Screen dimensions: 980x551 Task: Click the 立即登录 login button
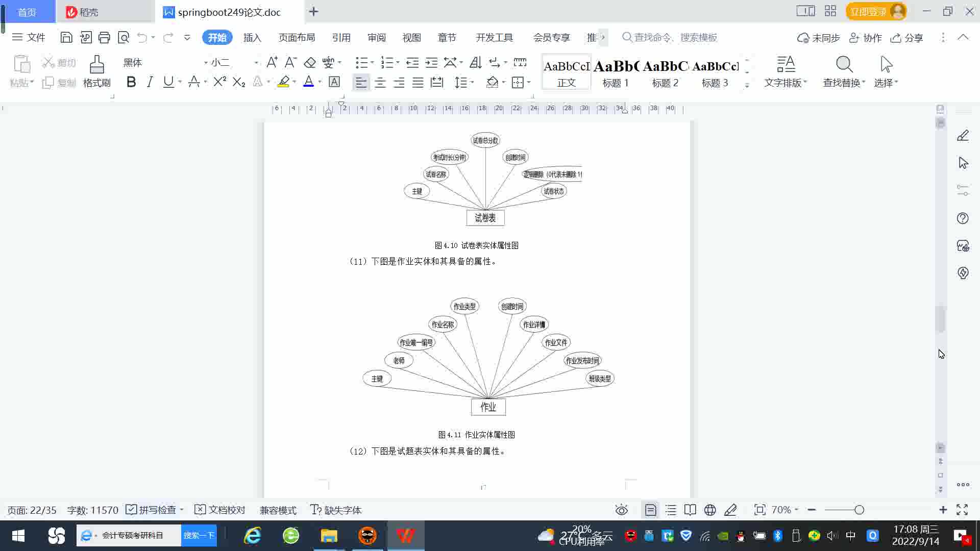[x=868, y=11]
